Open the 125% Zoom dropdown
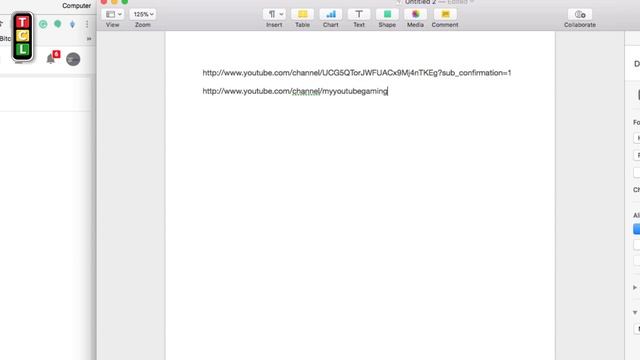 pyautogui.click(x=142, y=14)
